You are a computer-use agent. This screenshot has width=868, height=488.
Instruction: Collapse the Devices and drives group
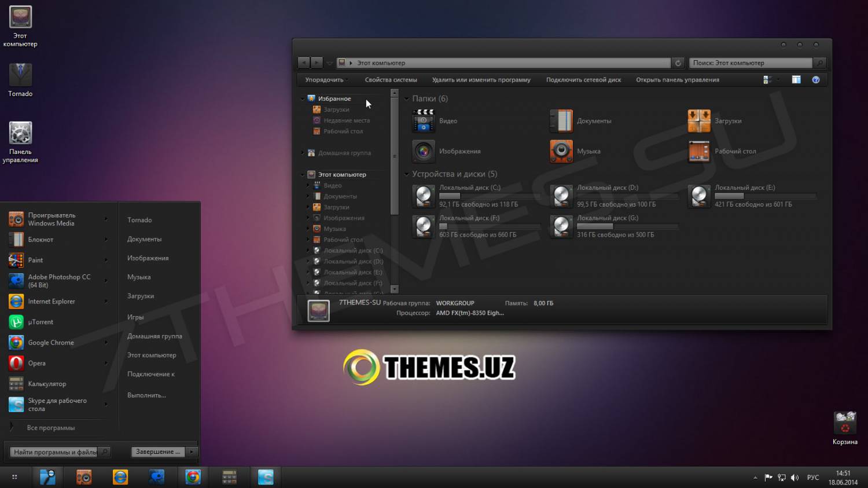tap(407, 174)
